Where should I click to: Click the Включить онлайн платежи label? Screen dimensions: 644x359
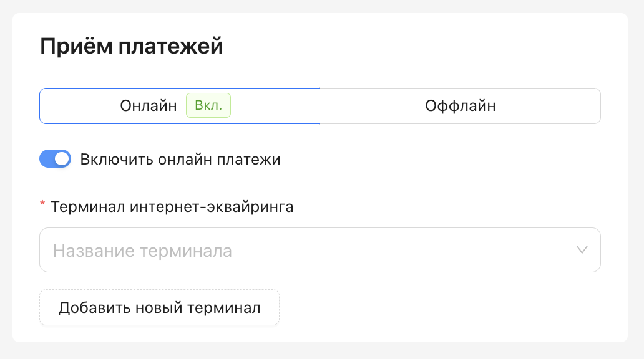click(x=180, y=160)
